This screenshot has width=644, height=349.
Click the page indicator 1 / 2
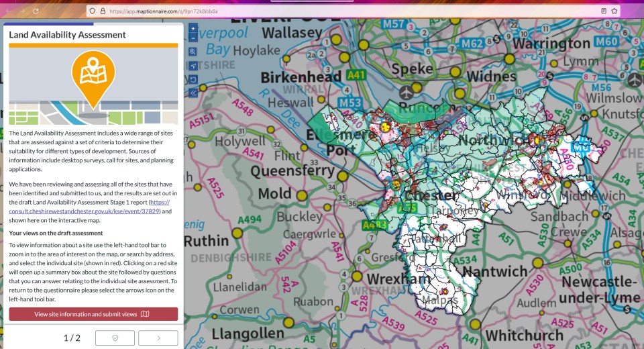tap(72, 338)
